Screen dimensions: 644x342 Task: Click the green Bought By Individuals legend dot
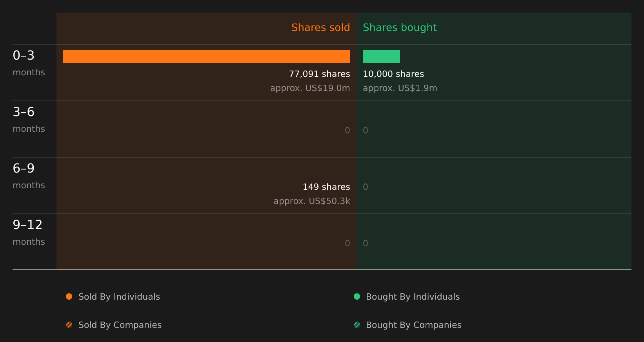(357, 297)
